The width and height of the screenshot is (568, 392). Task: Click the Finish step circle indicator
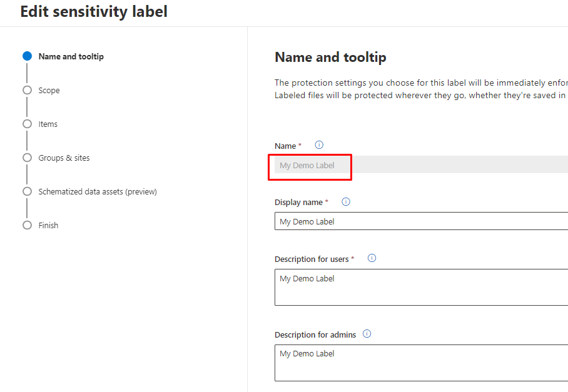click(x=27, y=225)
